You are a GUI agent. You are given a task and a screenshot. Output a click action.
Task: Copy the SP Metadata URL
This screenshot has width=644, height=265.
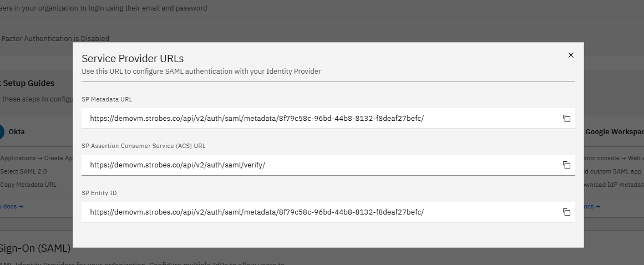(566, 119)
